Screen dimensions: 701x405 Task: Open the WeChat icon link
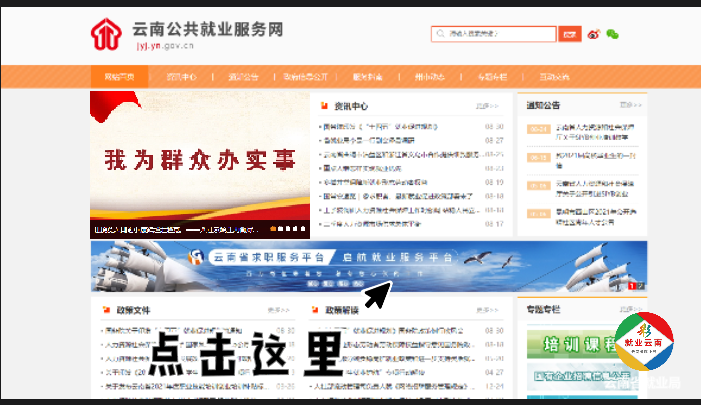pyautogui.click(x=613, y=34)
